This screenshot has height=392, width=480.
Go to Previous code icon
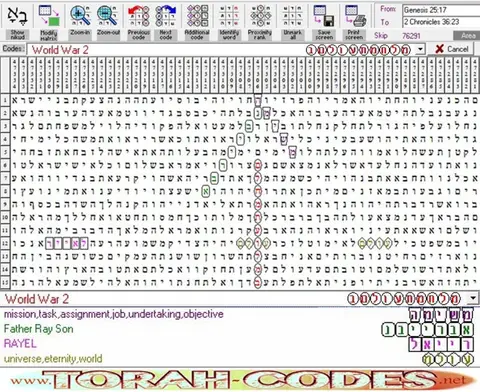coord(139,15)
